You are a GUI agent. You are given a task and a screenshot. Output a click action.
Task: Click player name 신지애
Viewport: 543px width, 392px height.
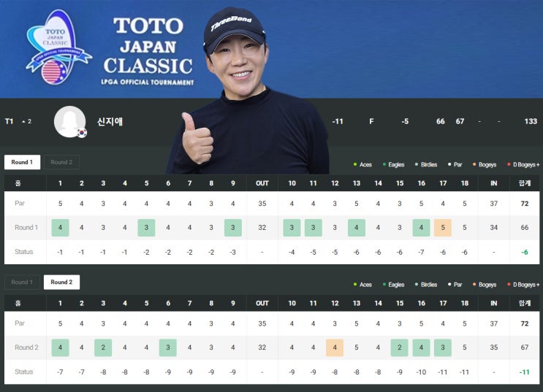(110, 121)
